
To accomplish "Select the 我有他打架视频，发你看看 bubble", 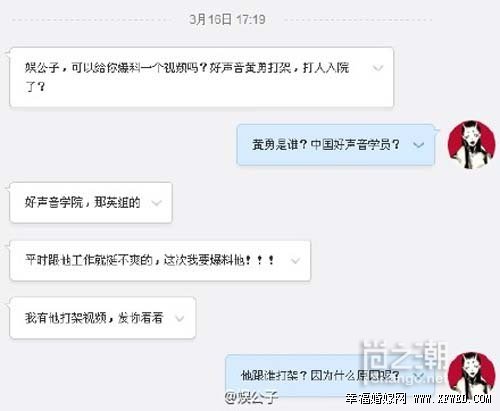I will (x=103, y=318).
